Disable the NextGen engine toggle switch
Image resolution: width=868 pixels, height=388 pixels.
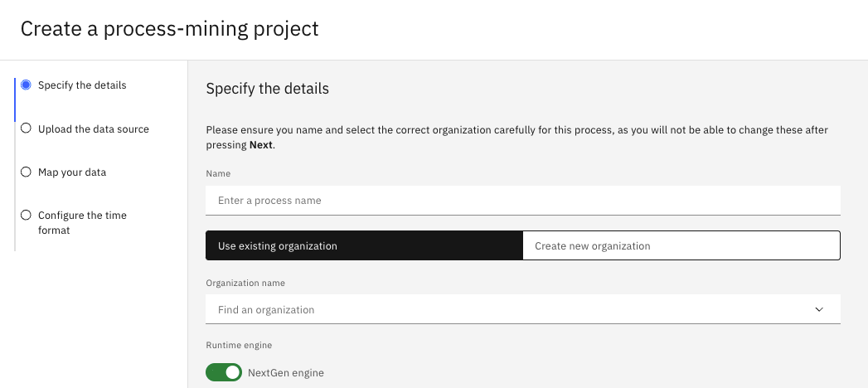pos(224,372)
